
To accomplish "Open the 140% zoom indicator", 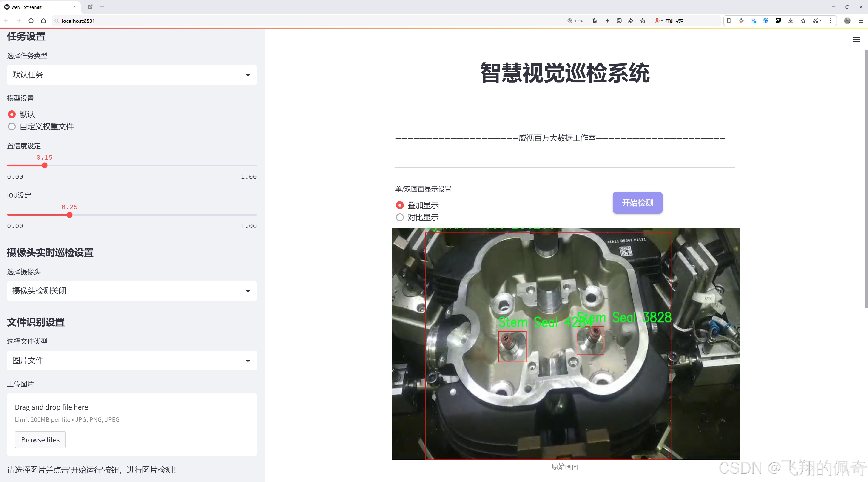I will (575, 20).
